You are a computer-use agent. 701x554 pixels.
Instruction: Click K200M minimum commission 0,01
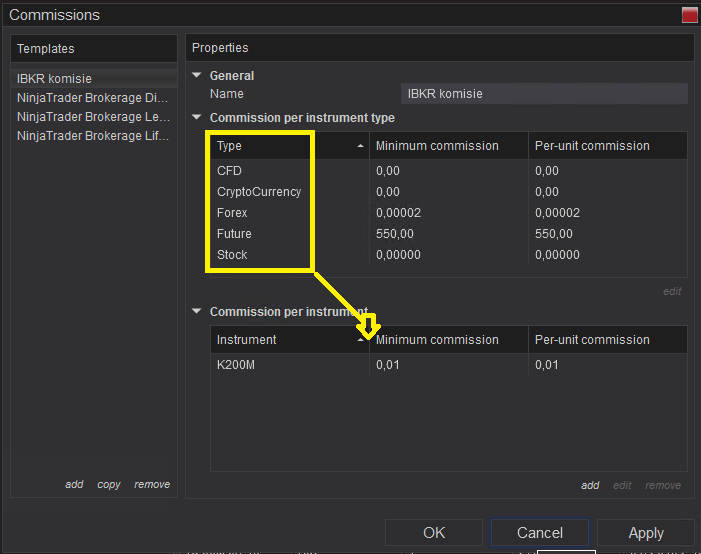tap(388, 365)
